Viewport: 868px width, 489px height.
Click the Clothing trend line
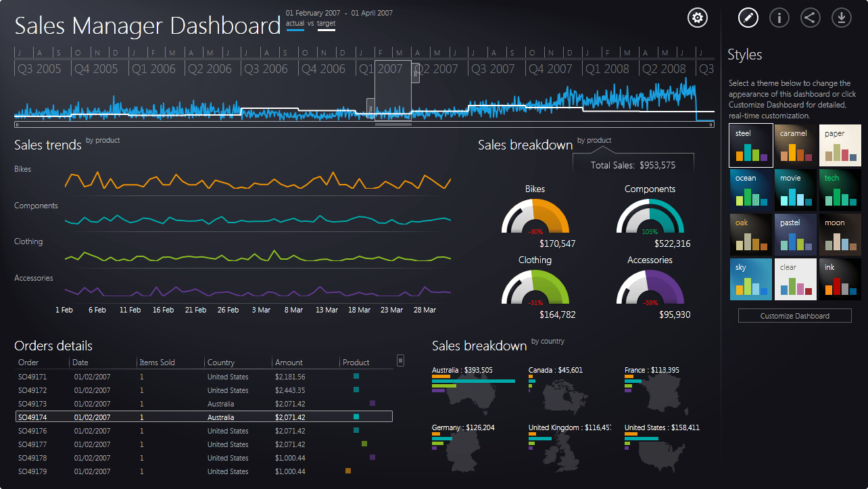[258, 256]
